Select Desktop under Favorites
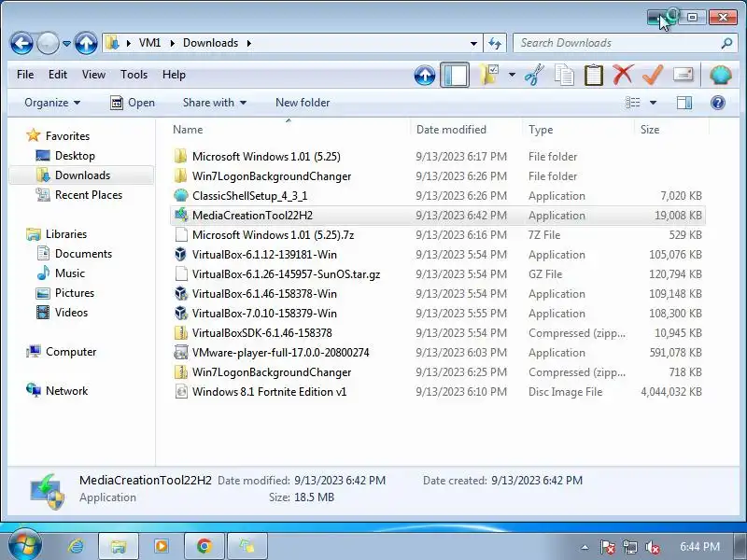Viewport: 747px width, 560px height. click(x=75, y=156)
